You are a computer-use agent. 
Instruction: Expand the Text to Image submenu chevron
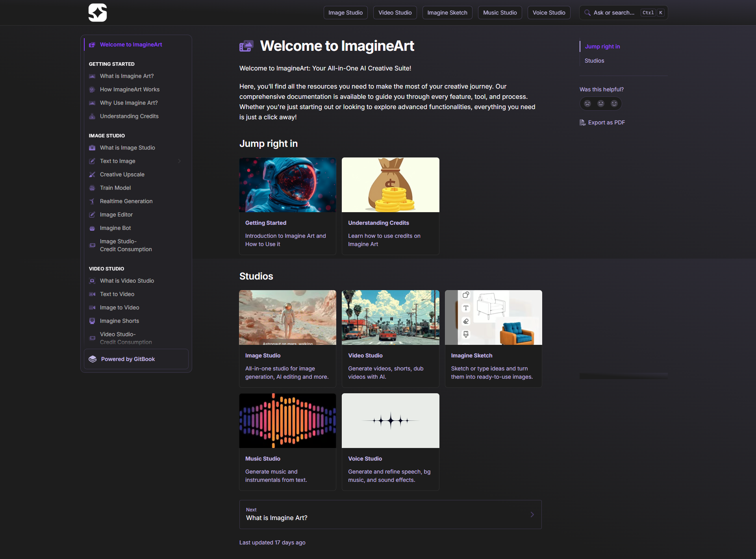click(x=180, y=161)
